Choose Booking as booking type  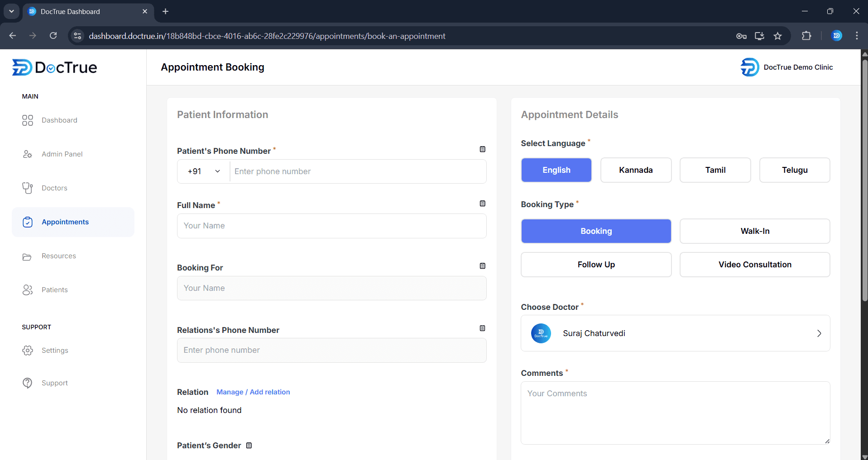[596, 231]
